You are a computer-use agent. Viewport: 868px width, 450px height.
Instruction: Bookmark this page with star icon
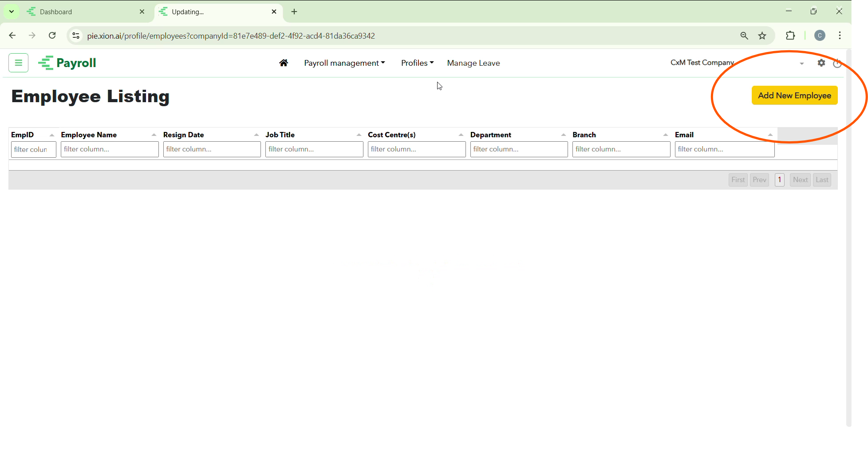click(762, 36)
